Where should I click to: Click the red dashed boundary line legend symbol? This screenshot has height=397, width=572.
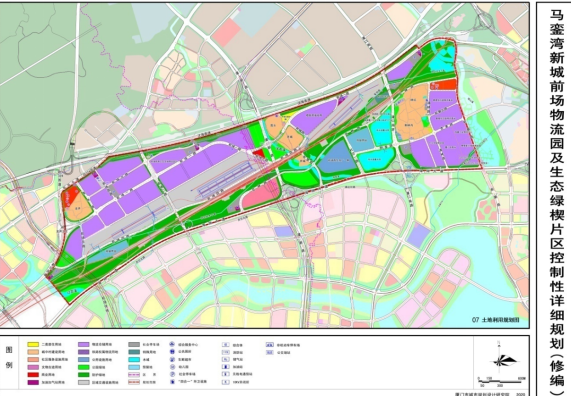tap(134, 382)
